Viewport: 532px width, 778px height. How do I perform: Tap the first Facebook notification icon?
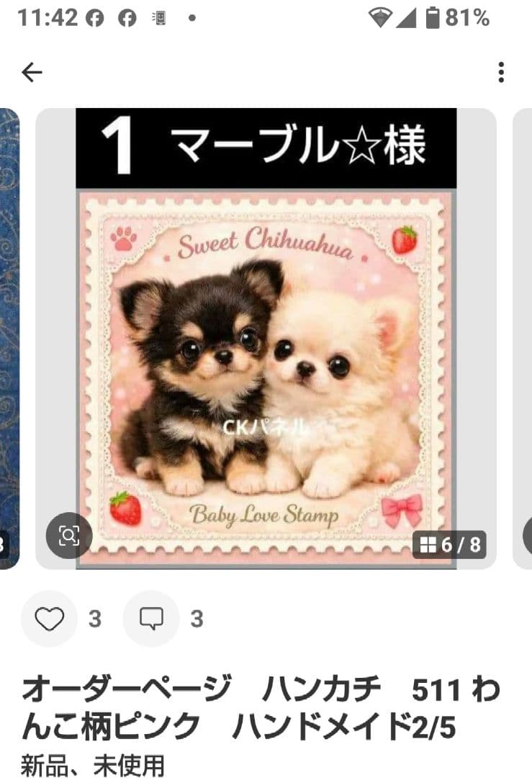point(95,18)
